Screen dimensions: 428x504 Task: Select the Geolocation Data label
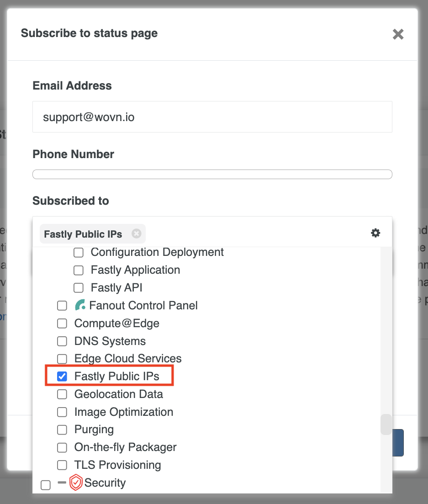(118, 394)
